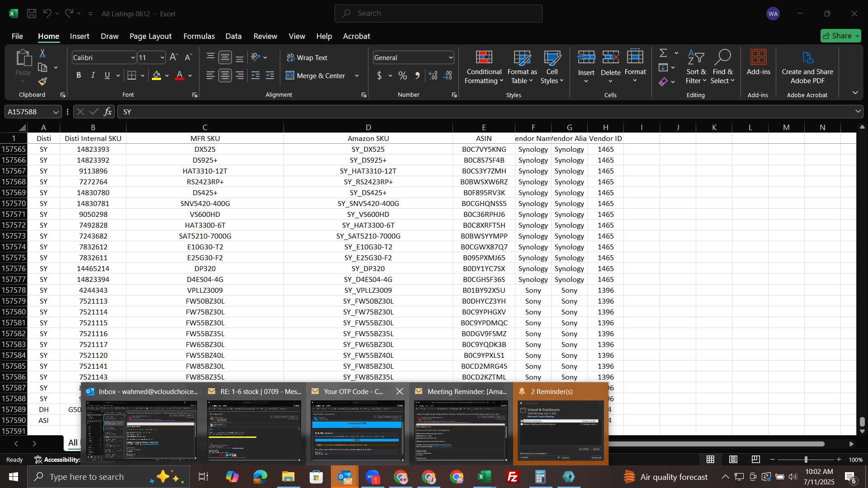Click Increase Decimal icon
Viewport: 868px width, 488px height.
(x=433, y=75)
